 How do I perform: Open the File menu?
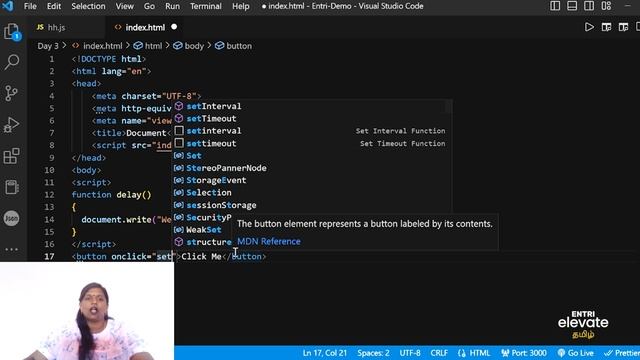point(30,6)
